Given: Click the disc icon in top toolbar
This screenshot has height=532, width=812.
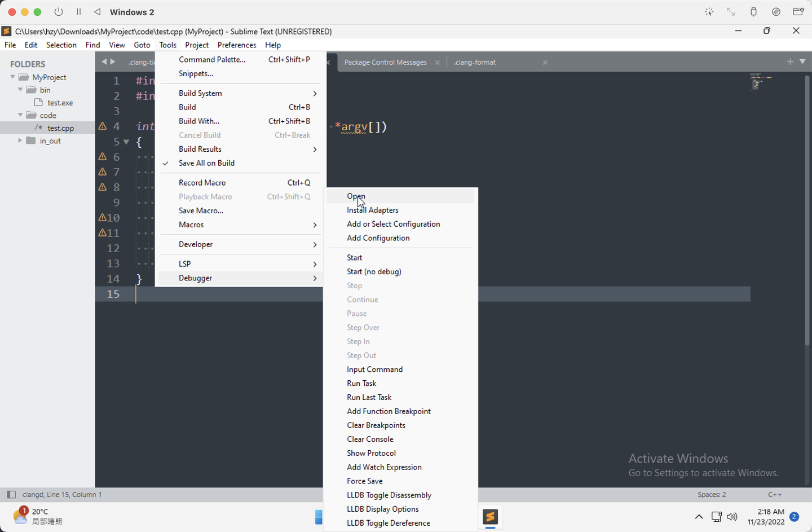Looking at the screenshot, I should (x=776, y=11).
